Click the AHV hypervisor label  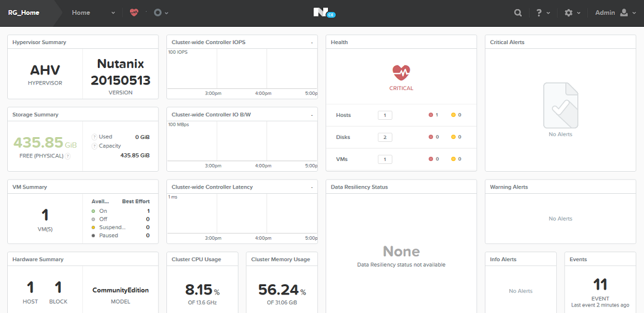(45, 70)
